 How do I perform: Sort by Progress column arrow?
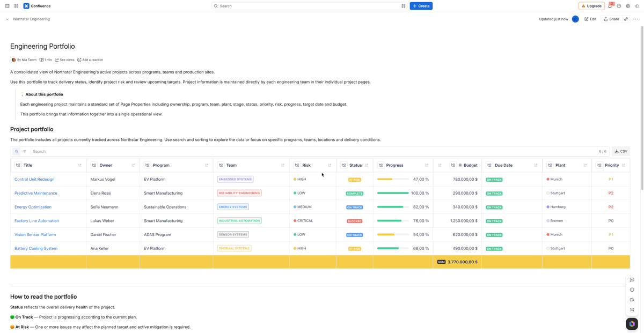pos(427,165)
